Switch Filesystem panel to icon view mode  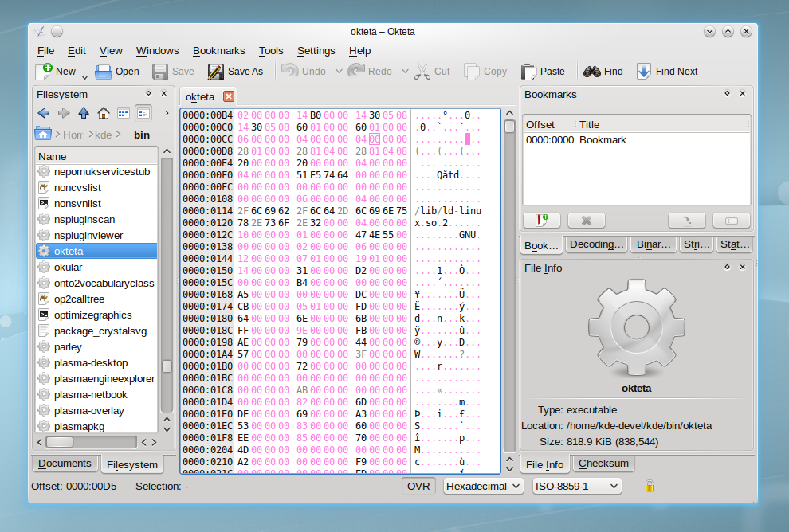pyautogui.click(x=124, y=113)
